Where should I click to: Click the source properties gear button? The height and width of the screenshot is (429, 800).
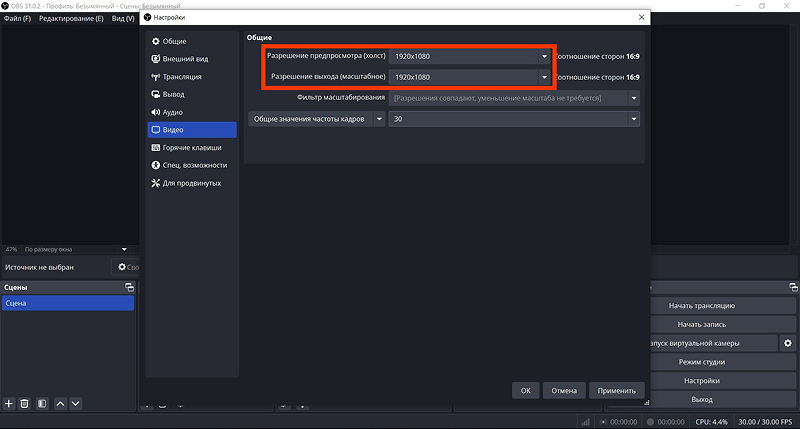(126, 267)
